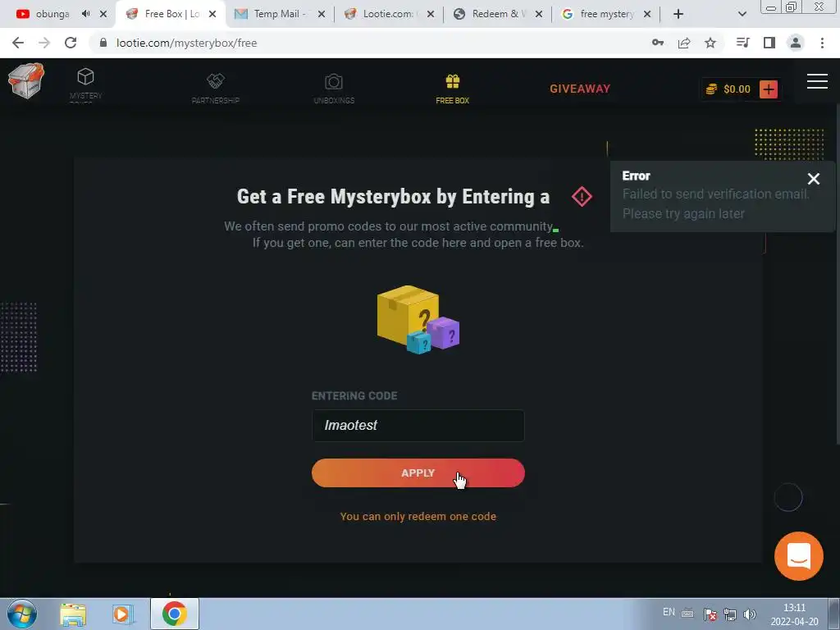Reload the current page
Screen dimensions: 840x630
point(71,43)
